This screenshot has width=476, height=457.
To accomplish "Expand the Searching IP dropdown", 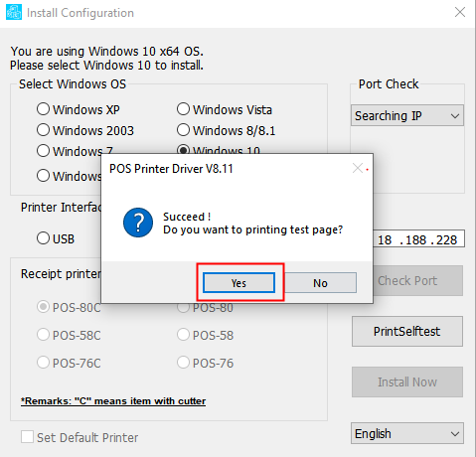I will click(407, 115).
